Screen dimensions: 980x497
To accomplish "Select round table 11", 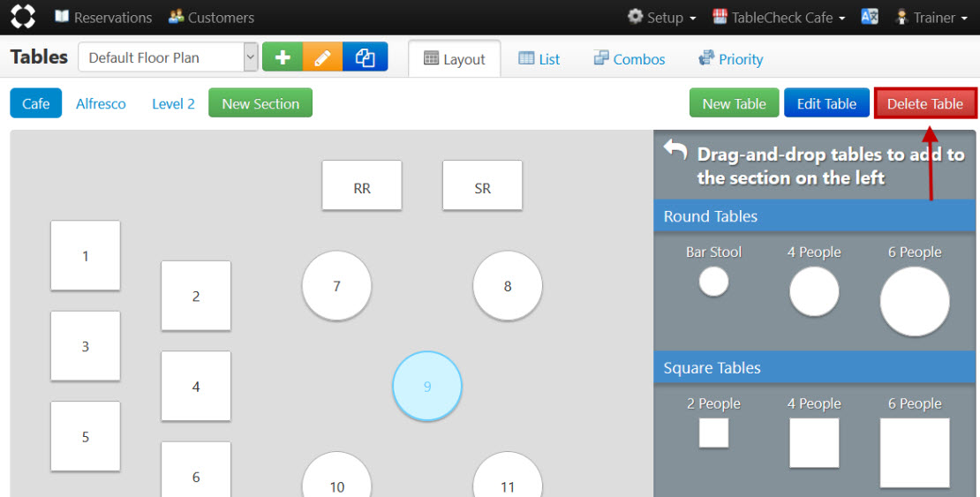I will pyautogui.click(x=508, y=475).
